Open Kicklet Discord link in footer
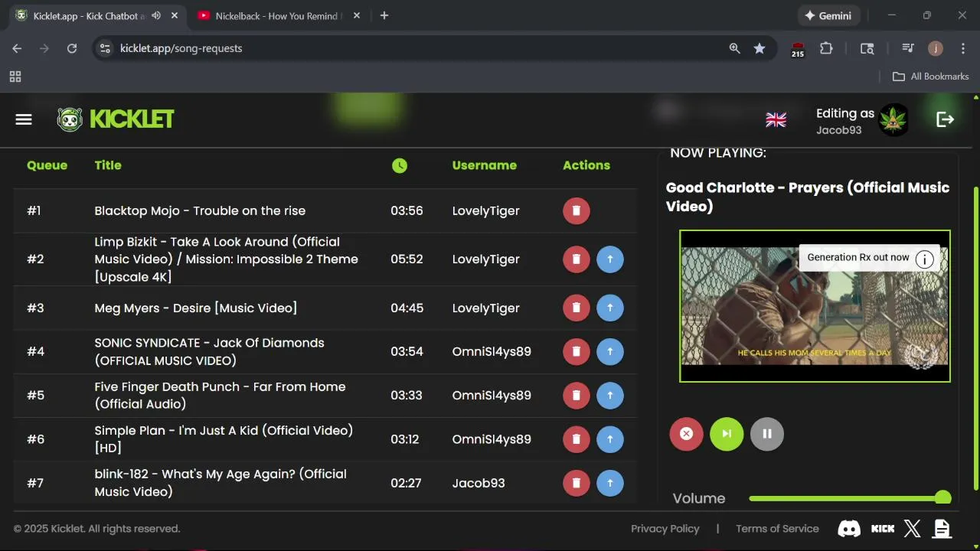Viewport: 980px width, 551px height. pos(849,528)
